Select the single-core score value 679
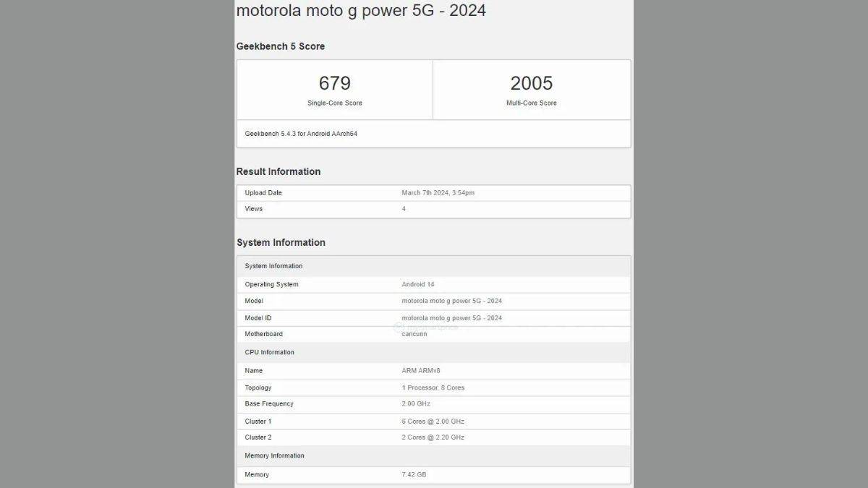This screenshot has width=868, height=488. 335,82
